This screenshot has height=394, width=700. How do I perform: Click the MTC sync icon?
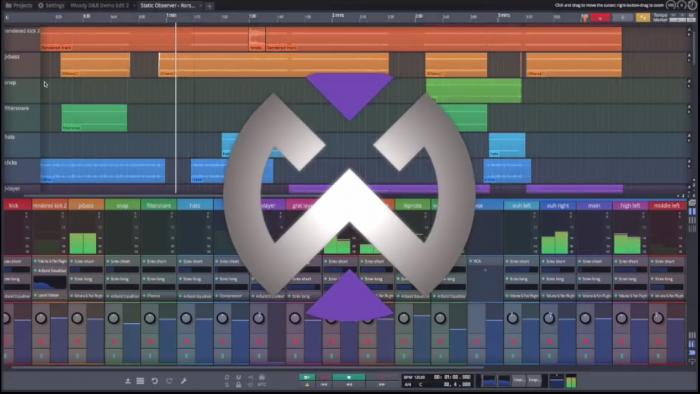(x=262, y=384)
